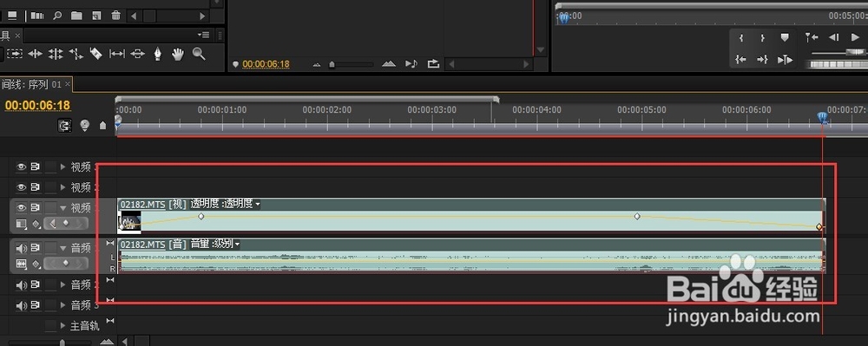
Task: Set display style for 音频 1 track
Action: (21, 264)
